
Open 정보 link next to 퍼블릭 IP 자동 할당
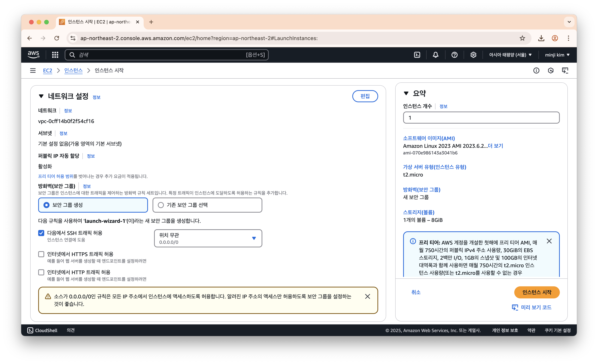click(x=91, y=156)
